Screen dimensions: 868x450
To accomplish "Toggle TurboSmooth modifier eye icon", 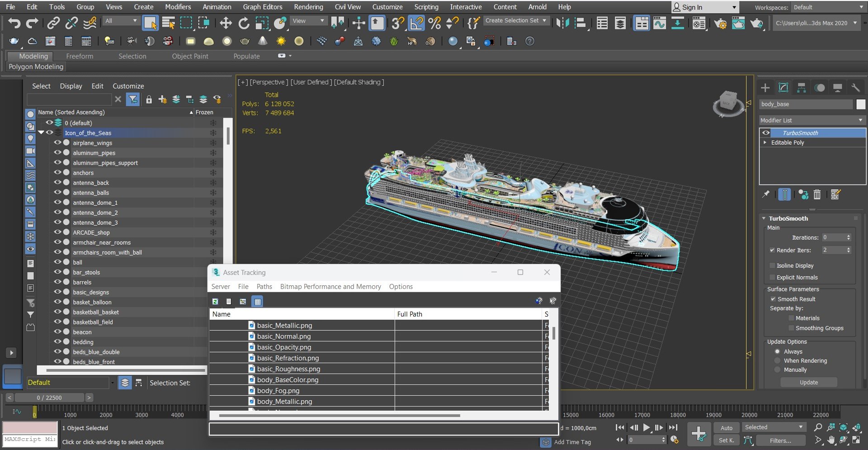I will [x=766, y=133].
